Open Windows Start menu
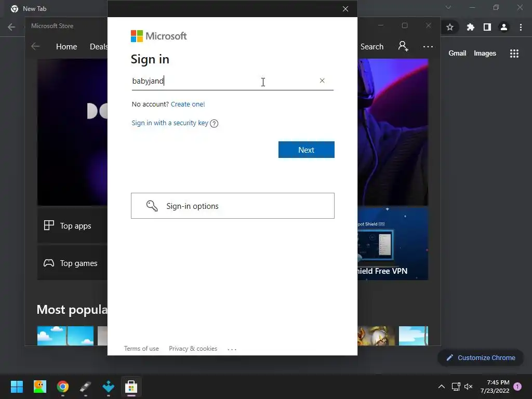 point(17,387)
